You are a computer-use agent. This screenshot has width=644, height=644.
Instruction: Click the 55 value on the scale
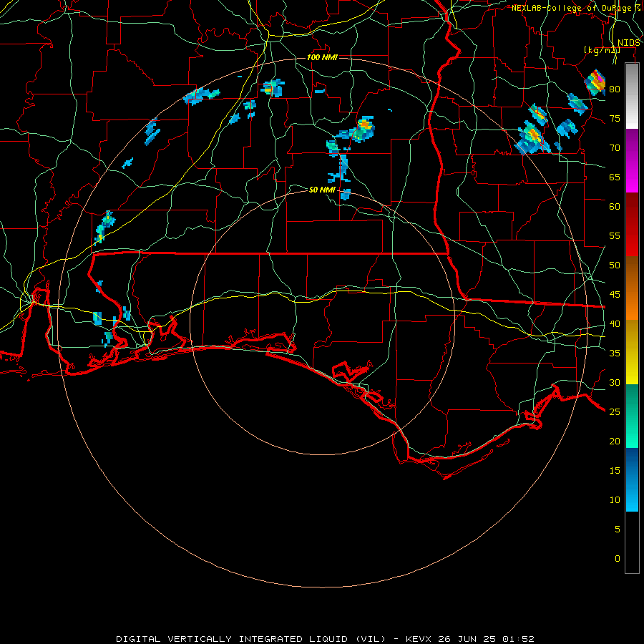615,235
